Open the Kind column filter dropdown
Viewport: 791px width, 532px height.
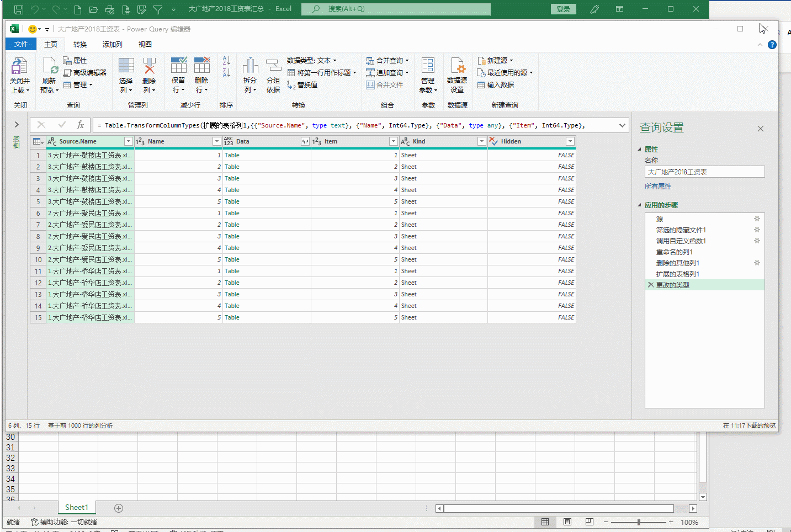[x=481, y=142]
